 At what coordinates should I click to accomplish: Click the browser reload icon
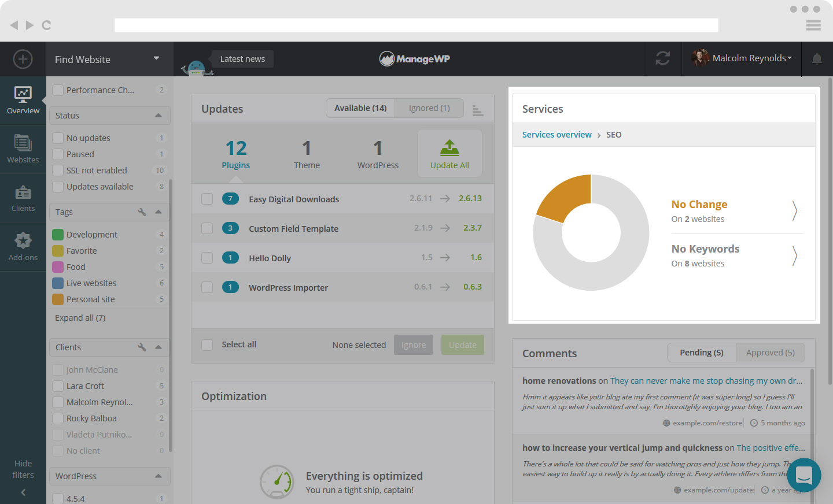[x=47, y=25]
